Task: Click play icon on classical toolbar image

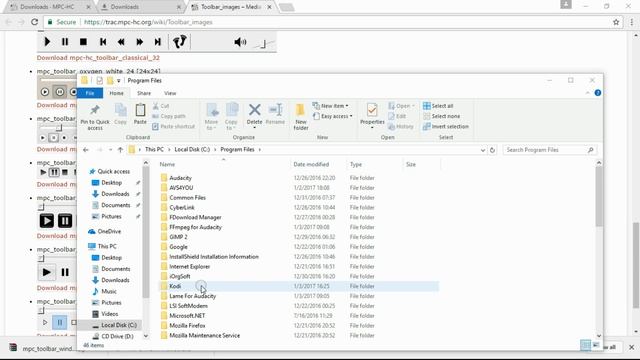Action: pyautogui.click(x=47, y=42)
